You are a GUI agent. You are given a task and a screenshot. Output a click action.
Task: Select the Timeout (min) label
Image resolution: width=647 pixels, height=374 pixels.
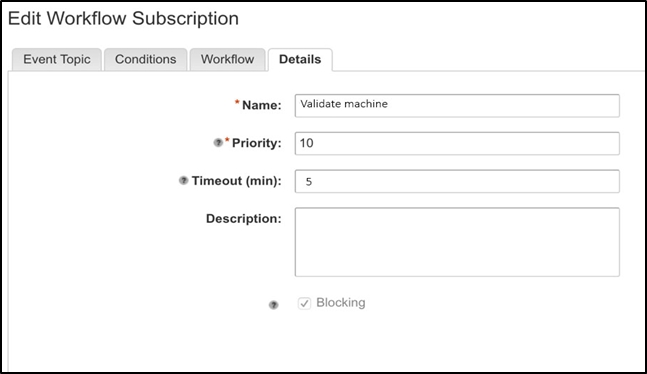(x=236, y=181)
